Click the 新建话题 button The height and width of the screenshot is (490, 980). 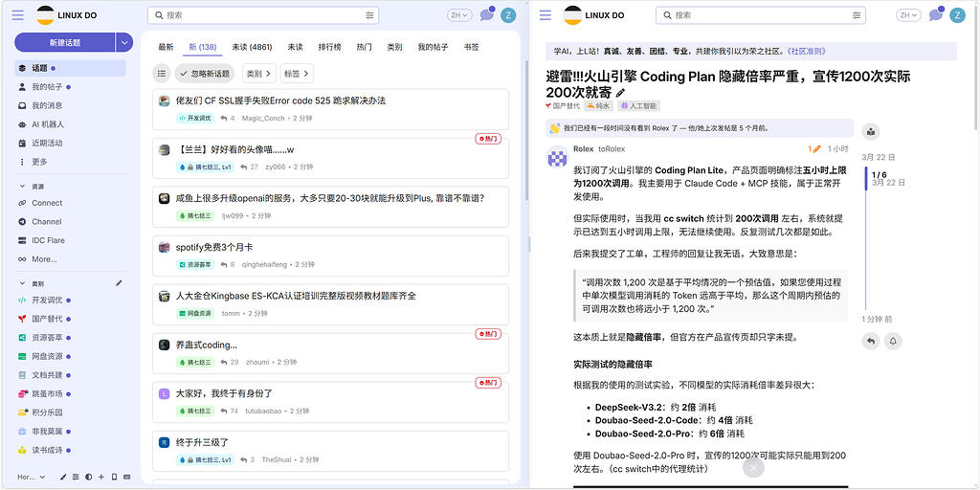click(x=65, y=42)
